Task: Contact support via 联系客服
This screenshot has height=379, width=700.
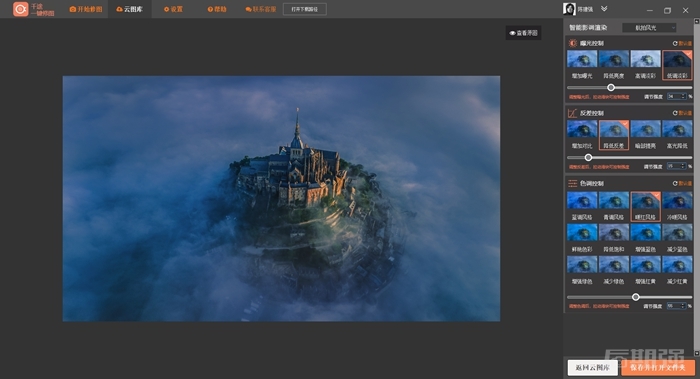Action: [x=261, y=9]
